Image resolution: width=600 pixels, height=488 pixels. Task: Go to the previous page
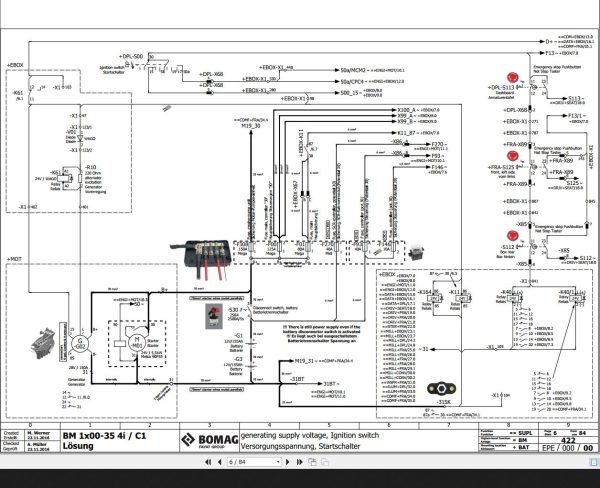click(x=220, y=462)
